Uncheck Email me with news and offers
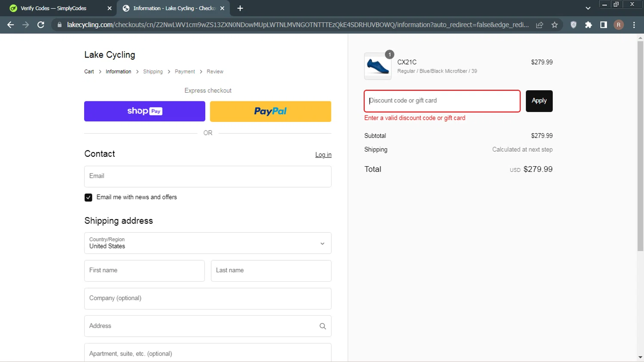This screenshot has height=362, width=644. (88, 198)
